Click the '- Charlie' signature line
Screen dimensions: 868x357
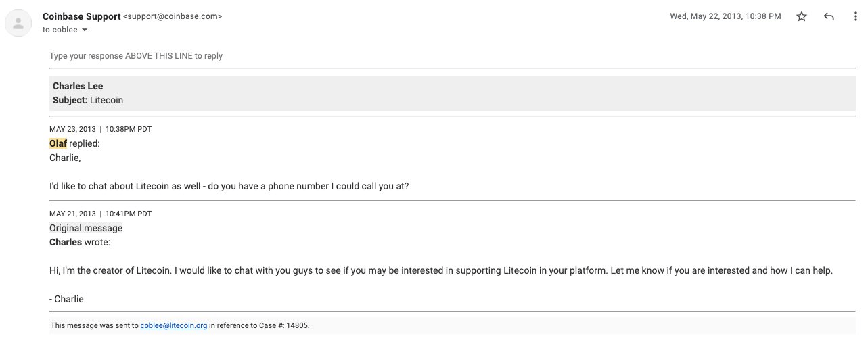click(x=66, y=298)
